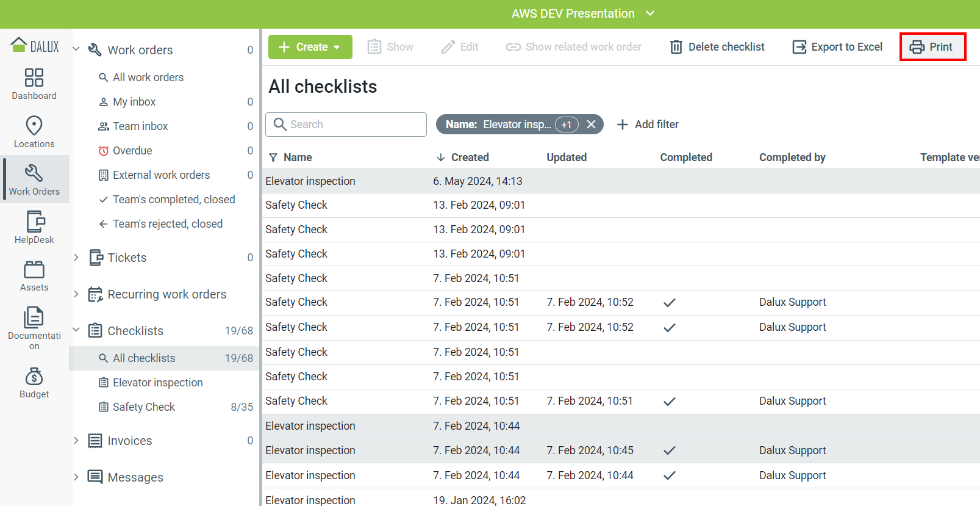Click the Messages icon in tree

(x=95, y=477)
